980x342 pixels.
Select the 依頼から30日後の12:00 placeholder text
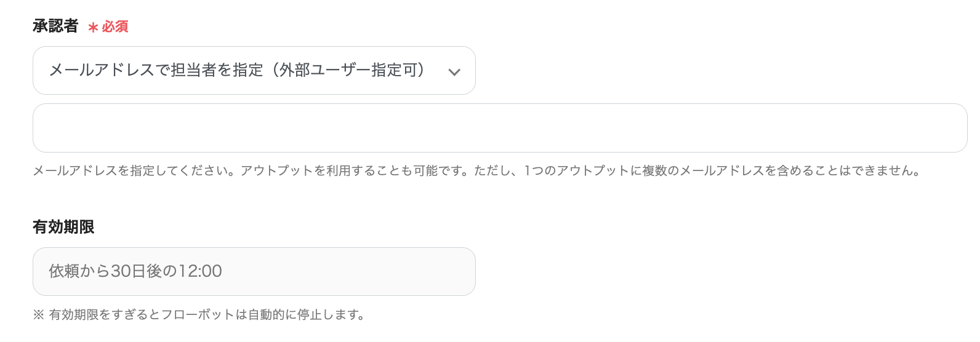click(x=135, y=271)
